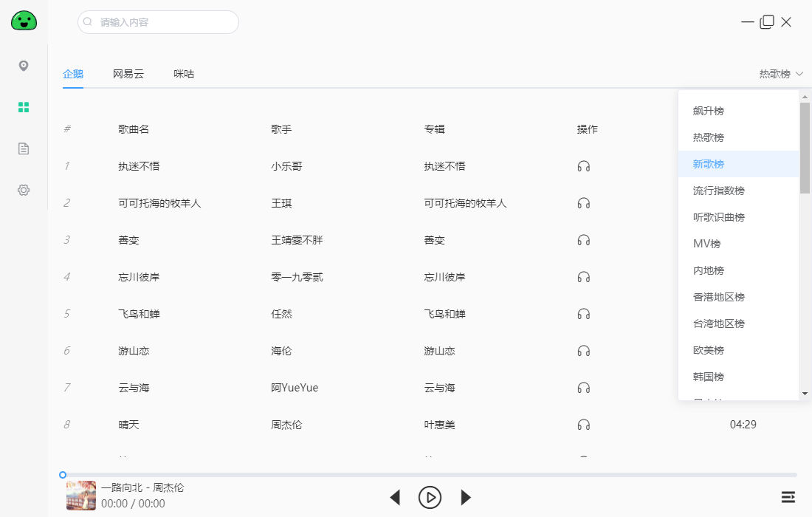Image resolution: width=812 pixels, height=517 pixels.
Task: Click the green mascot logo top left
Action: click(24, 20)
